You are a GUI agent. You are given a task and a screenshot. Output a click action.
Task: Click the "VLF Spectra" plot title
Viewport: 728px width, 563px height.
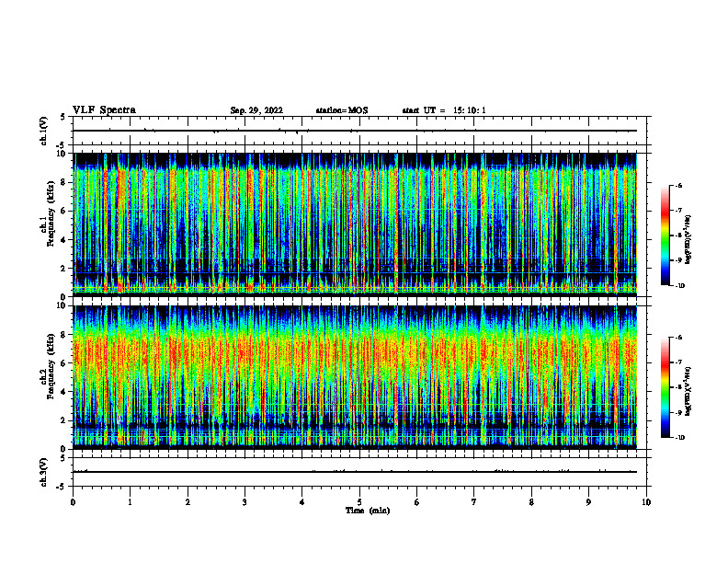click(x=104, y=110)
